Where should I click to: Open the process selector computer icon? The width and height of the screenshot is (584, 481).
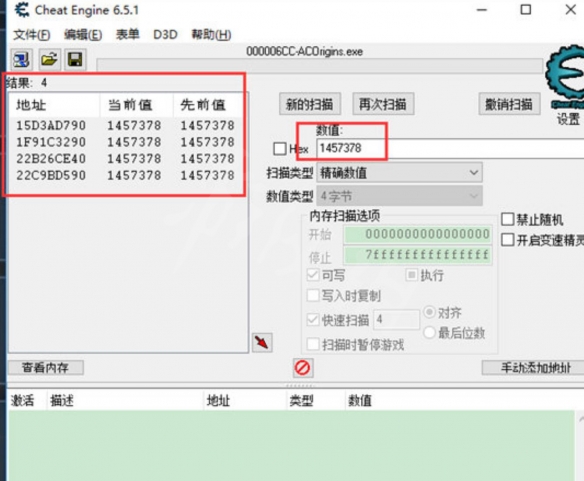(21, 60)
